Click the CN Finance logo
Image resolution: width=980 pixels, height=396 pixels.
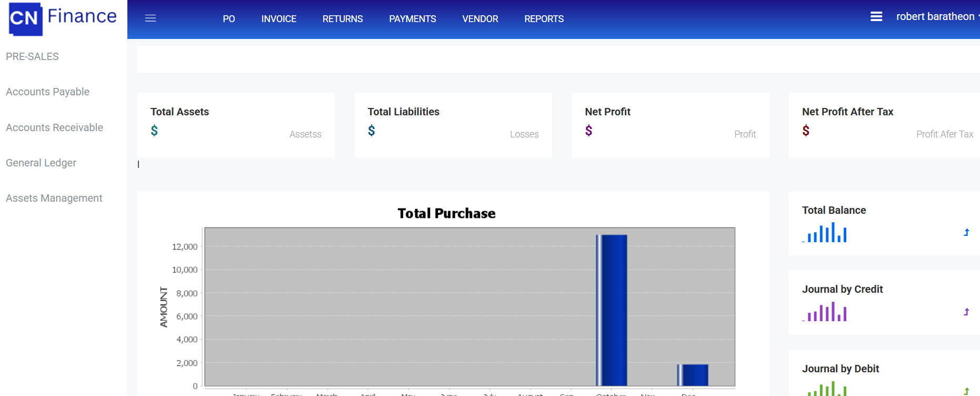pos(63,18)
